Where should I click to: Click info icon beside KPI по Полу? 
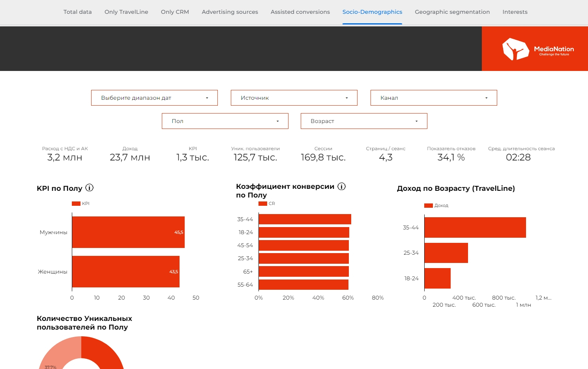(x=90, y=188)
